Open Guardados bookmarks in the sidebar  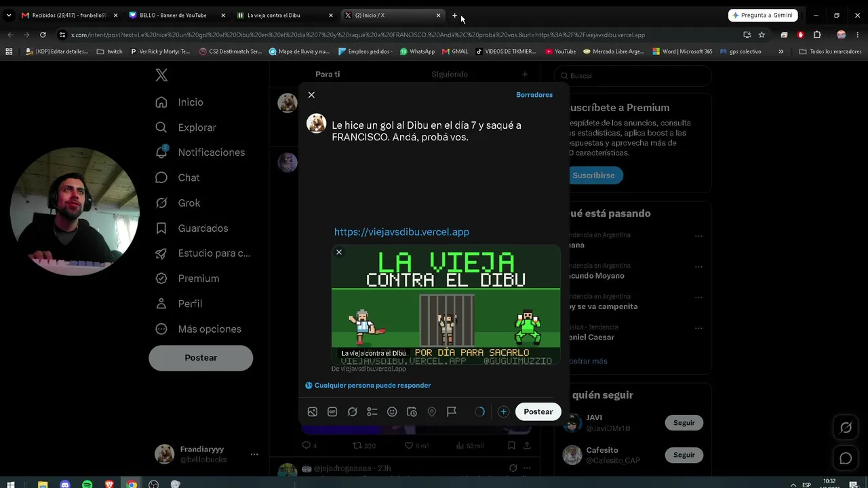click(x=192, y=228)
